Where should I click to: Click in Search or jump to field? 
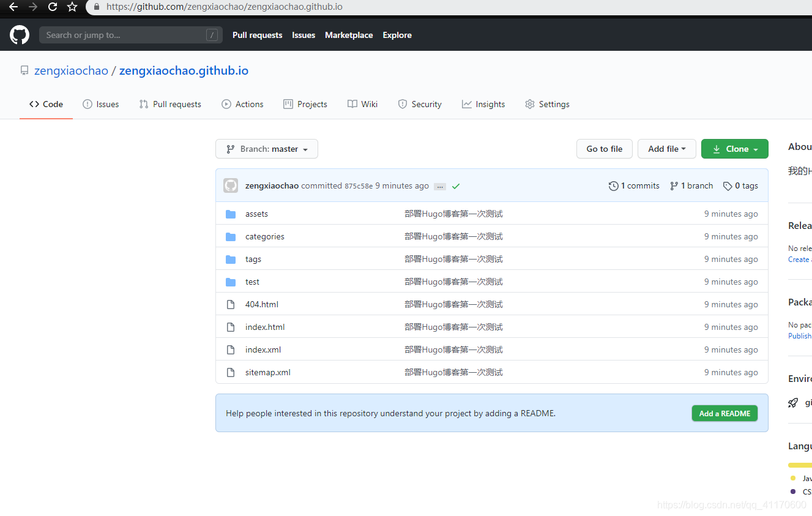[131, 35]
